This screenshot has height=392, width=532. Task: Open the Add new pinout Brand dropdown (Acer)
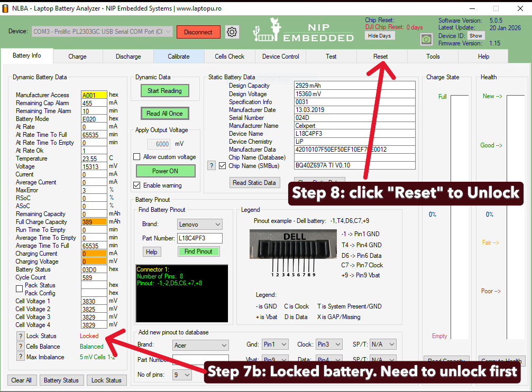tap(200, 345)
